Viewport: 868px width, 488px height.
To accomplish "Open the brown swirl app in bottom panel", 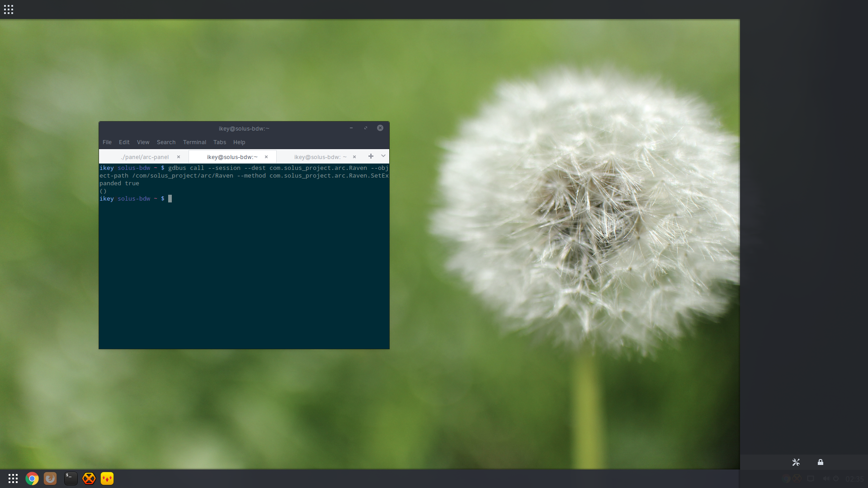I will [x=50, y=479].
